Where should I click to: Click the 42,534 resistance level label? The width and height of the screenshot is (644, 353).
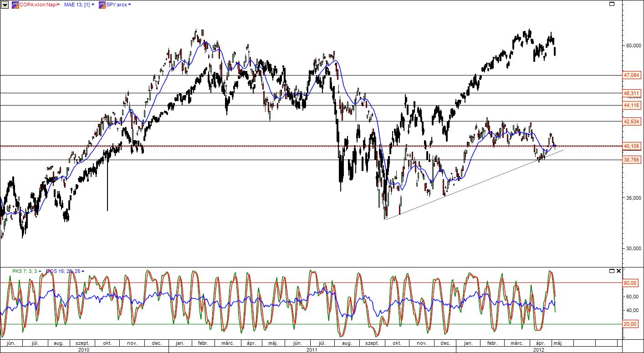[x=632, y=121]
